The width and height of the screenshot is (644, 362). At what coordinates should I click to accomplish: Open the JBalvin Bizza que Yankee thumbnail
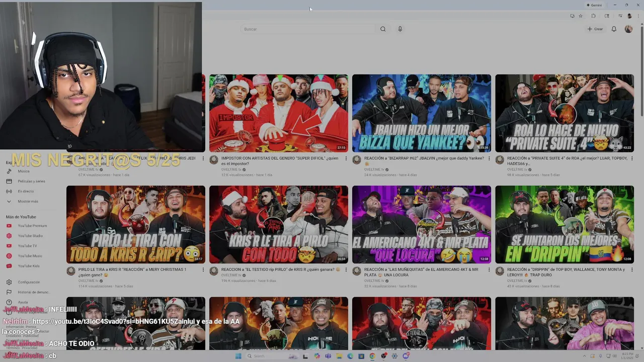coord(422,113)
